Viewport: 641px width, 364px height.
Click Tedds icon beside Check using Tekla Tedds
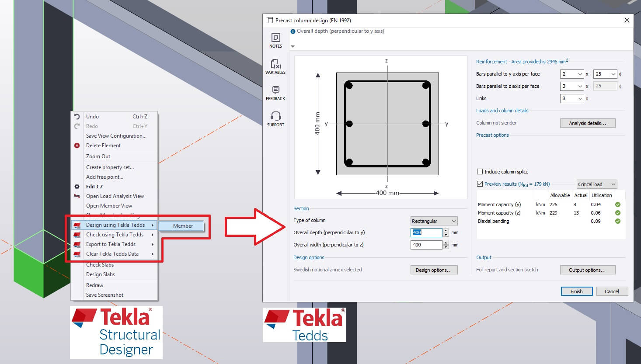coord(77,235)
